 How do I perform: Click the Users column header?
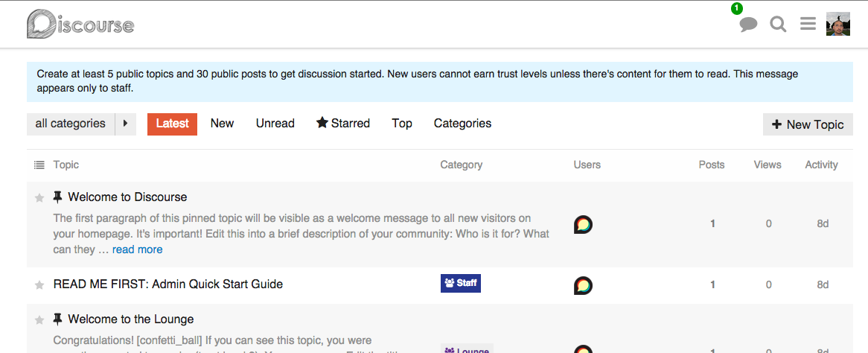click(587, 165)
